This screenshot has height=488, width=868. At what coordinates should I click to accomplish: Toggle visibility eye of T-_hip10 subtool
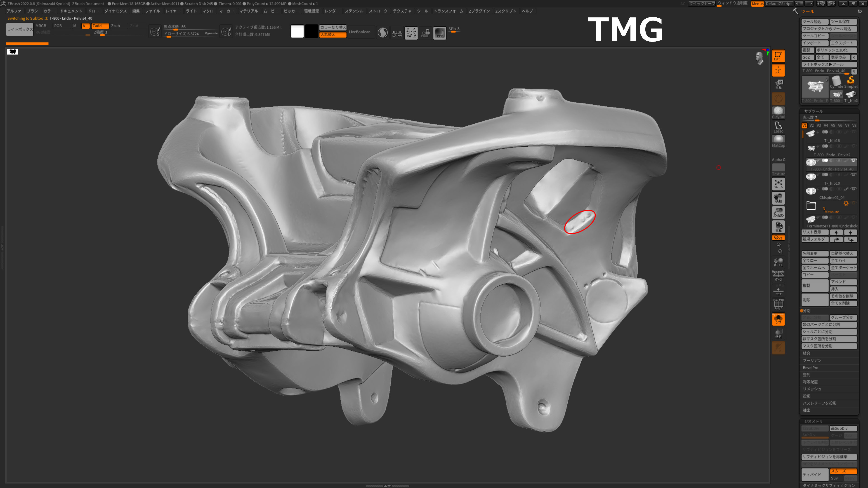pyautogui.click(x=854, y=174)
